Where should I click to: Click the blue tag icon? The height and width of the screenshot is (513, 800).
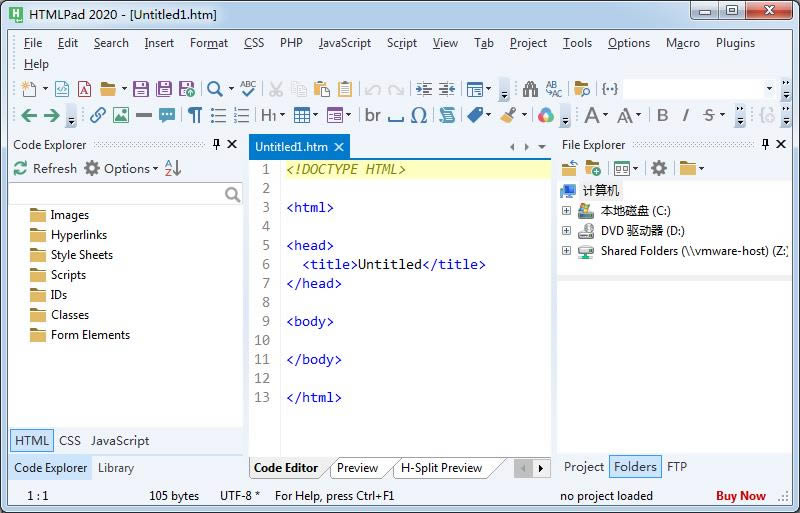coord(474,115)
